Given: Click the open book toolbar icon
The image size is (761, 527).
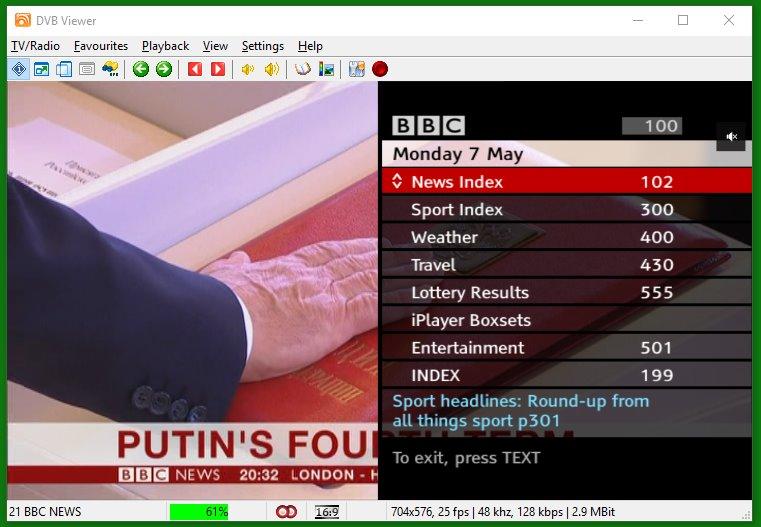Looking at the screenshot, I should click(x=302, y=69).
